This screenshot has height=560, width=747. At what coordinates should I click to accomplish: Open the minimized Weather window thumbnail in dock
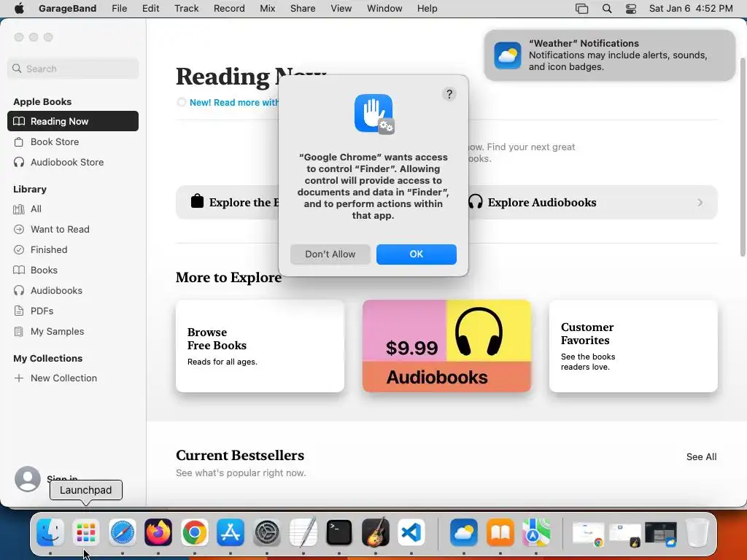661,533
